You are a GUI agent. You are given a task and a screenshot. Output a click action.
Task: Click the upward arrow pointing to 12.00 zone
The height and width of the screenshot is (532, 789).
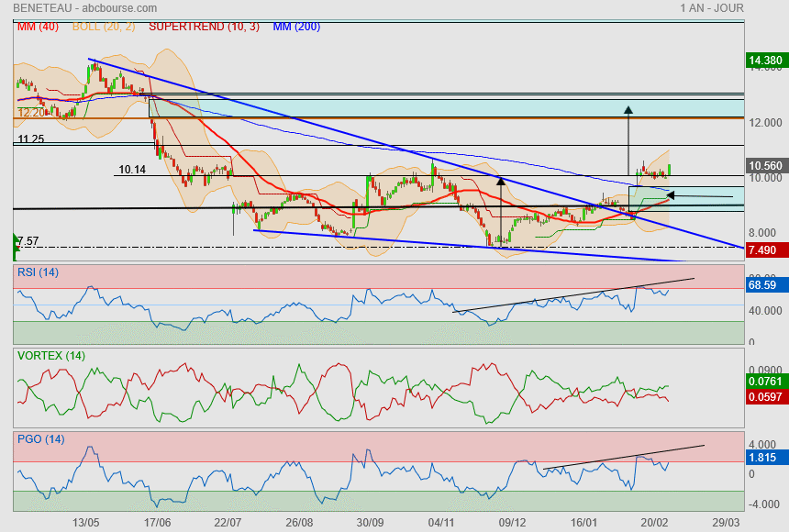tap(628, 110)
